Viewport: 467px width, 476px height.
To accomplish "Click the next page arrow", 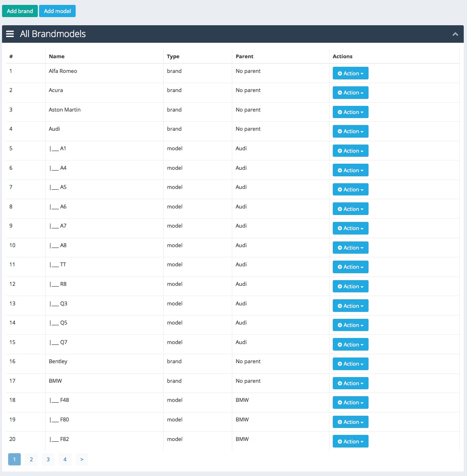I will [82, 459].
